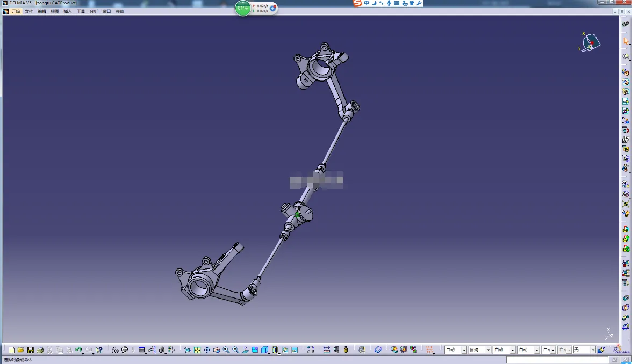Open the 窗口 (Window) menu

click(106, 11)
